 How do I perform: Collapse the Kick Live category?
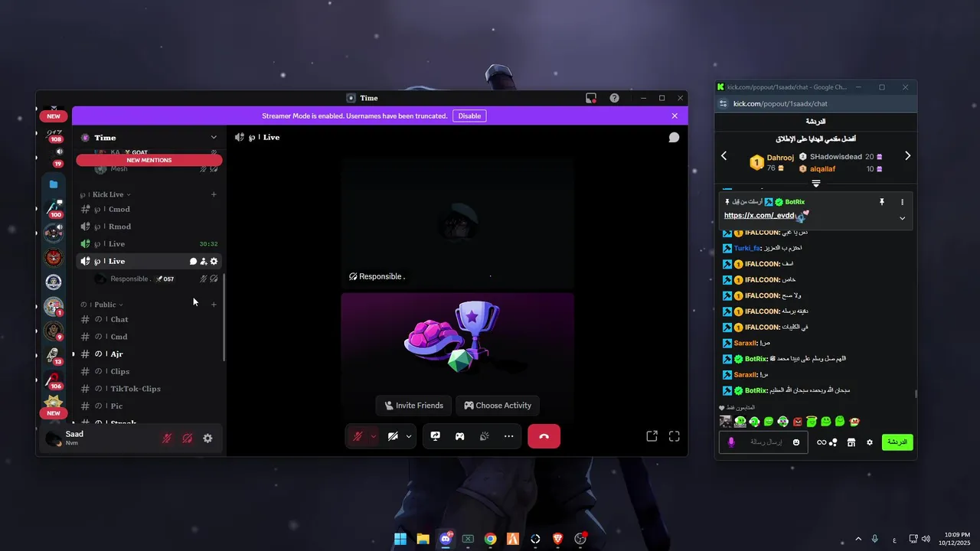pyautogui.click(x=106, y=194)
